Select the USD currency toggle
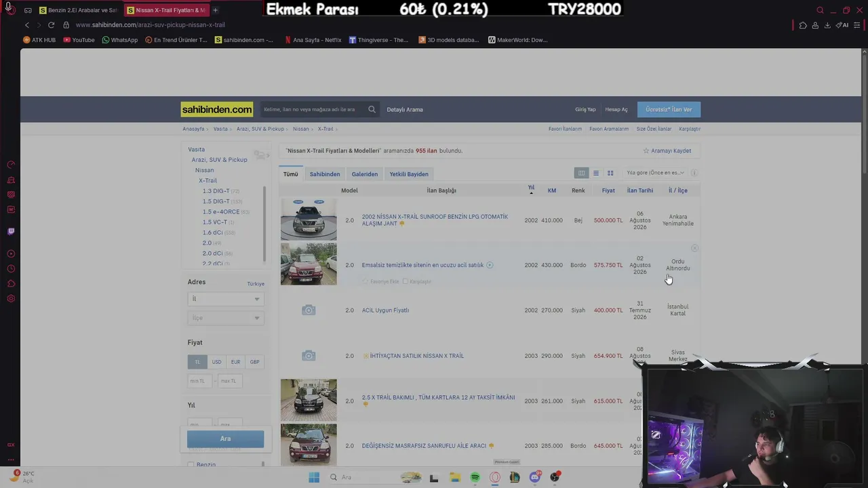Viewport: 868px width, 488px height. [x=216, y=362]
